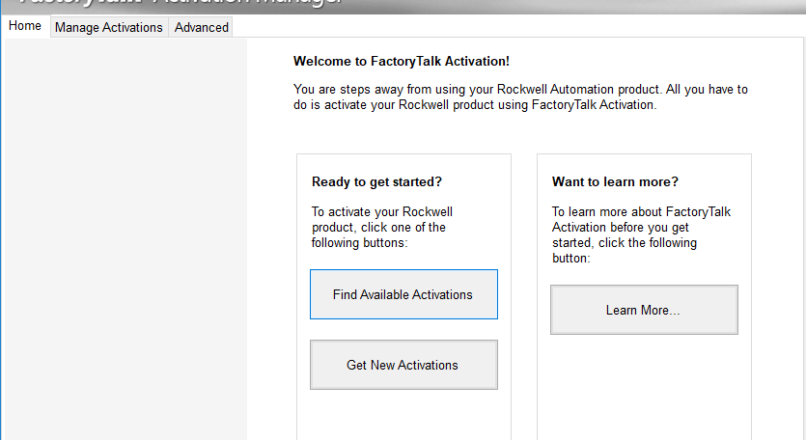
Task: Click the 'Ready to get started?' heading
Action: [x=376, y=182]
